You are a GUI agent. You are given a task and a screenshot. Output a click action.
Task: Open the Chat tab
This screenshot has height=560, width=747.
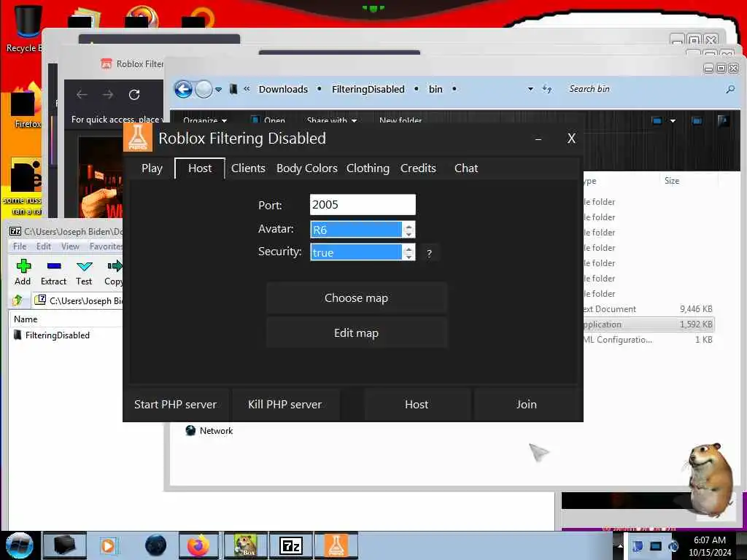pyautogui.click(x=466, y=168)
